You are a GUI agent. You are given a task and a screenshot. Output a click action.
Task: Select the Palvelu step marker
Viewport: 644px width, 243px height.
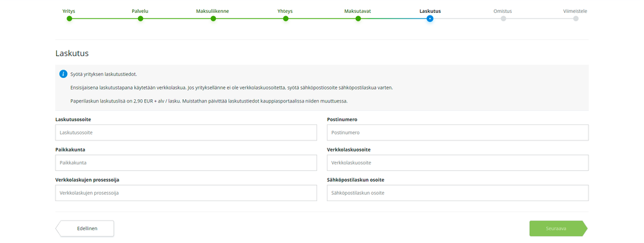(x=141, y=19)
